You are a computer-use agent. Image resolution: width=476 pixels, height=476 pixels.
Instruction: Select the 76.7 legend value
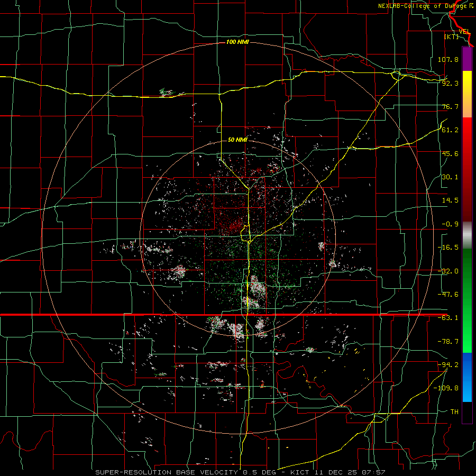[450, 106]
